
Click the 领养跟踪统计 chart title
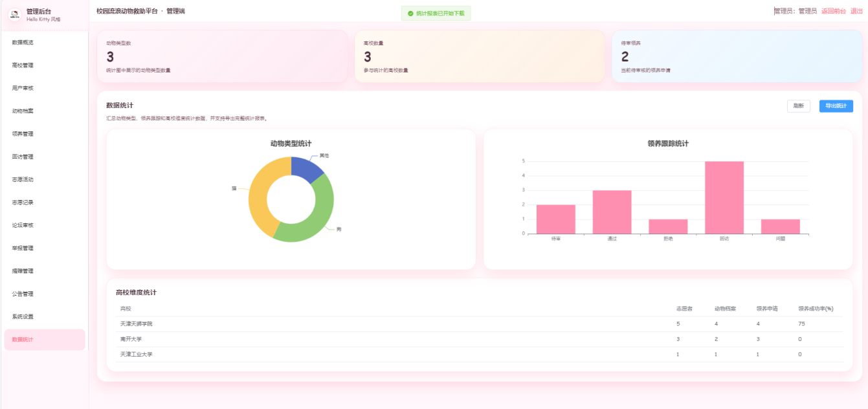(668, 144)
